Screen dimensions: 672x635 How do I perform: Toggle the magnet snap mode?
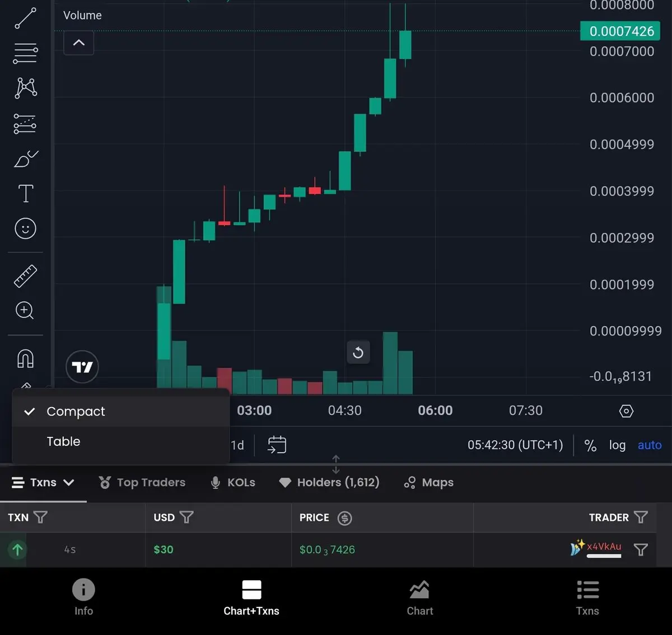coord(26,358)
